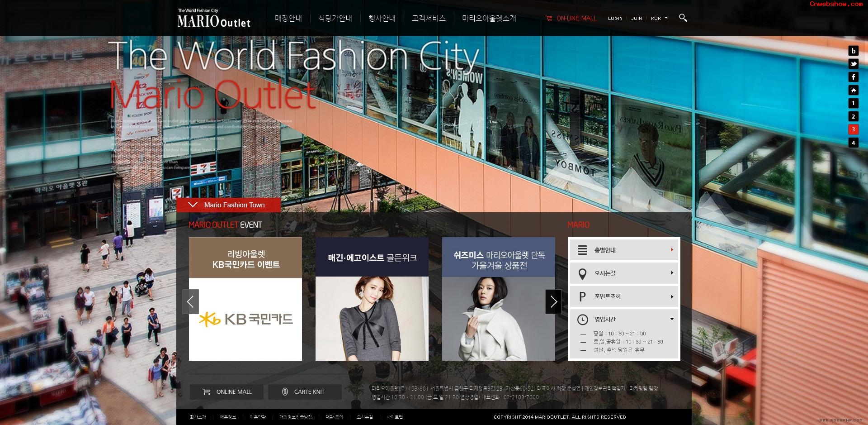The height and width of the screenshot is (425, 868).
Task: Click the MARIO Outlet logo
Action: pyautogui.click(x=214, y=19)
